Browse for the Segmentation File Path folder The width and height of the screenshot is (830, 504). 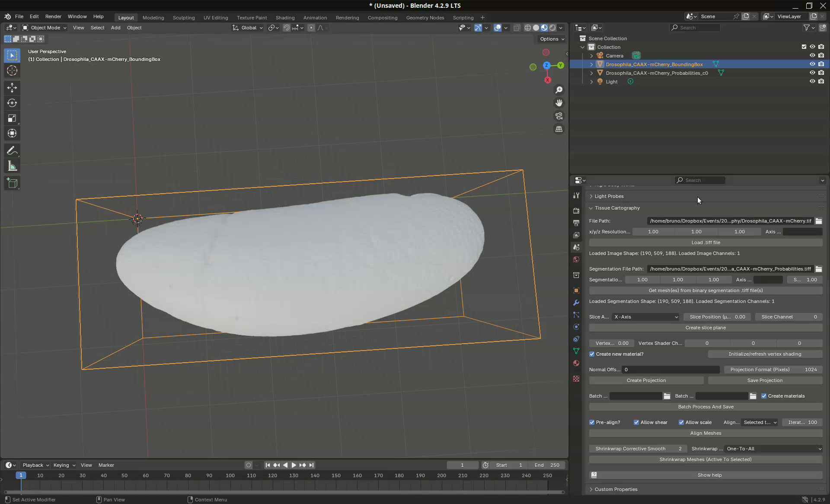pyautogui.click(x=819, y=269)
